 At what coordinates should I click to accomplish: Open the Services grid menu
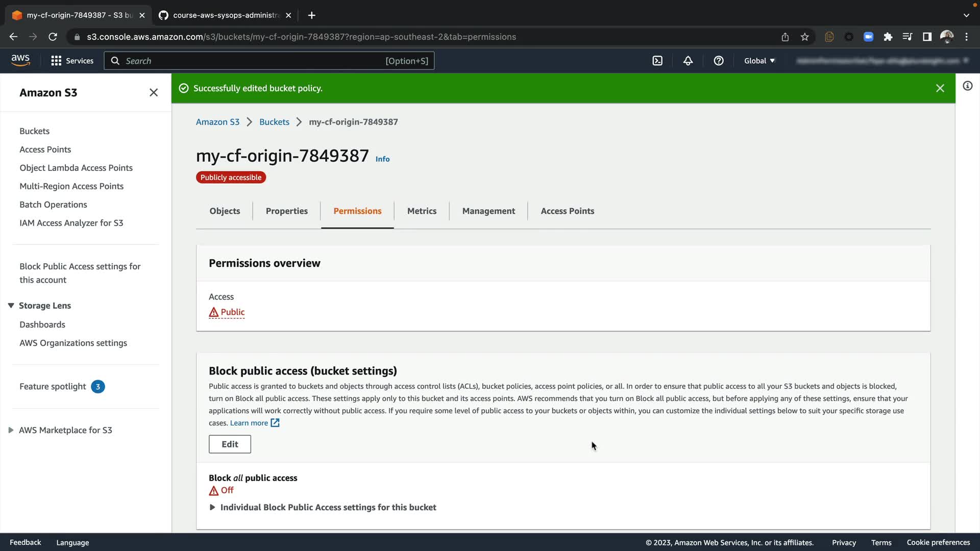click(72, 61)
